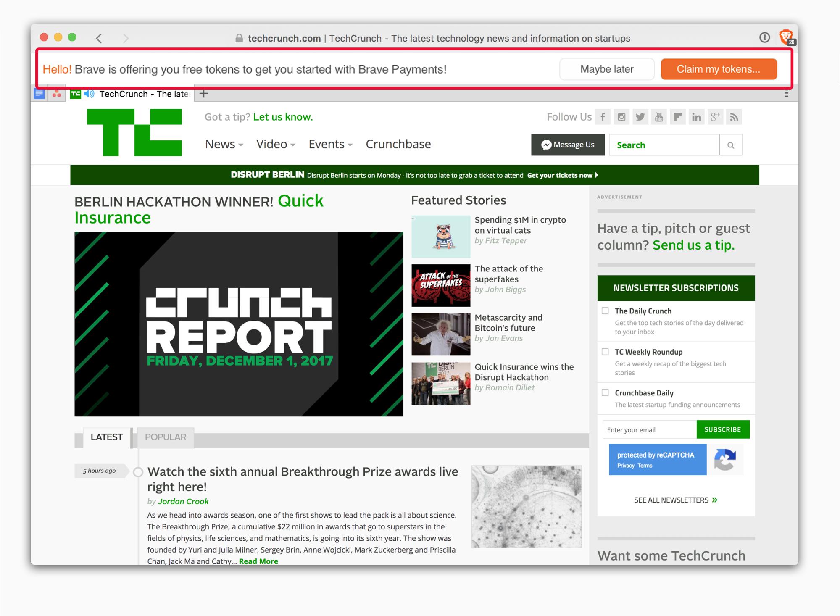Open TechCrunch Google Plus icon

(715, 117)
